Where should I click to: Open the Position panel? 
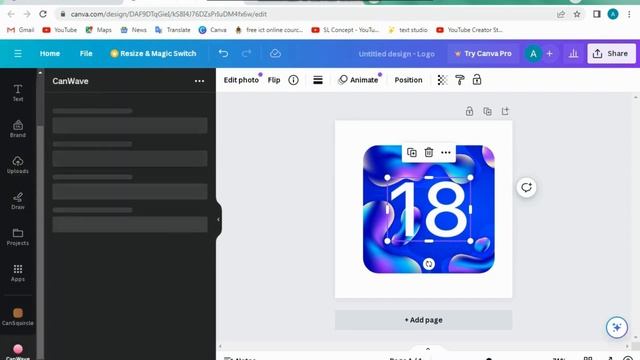click(x=408, y=80)
